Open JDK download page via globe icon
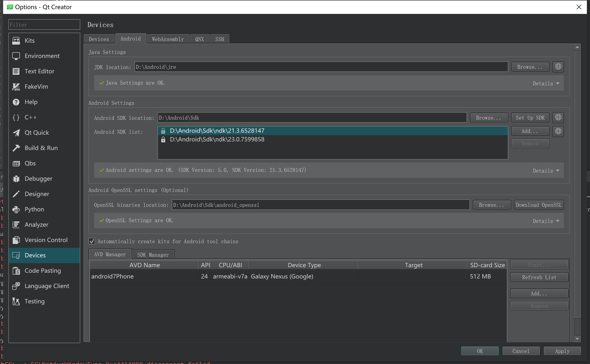 (558, 67)
